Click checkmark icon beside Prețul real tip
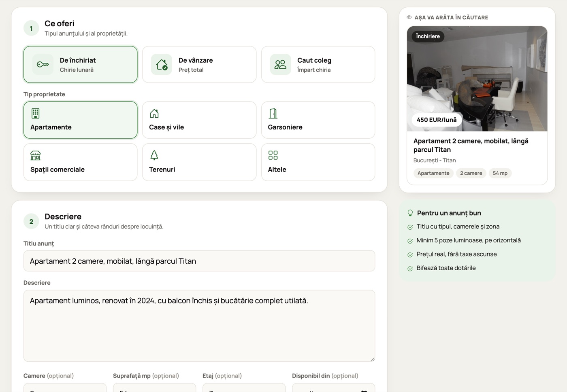 tap(410, 254)
